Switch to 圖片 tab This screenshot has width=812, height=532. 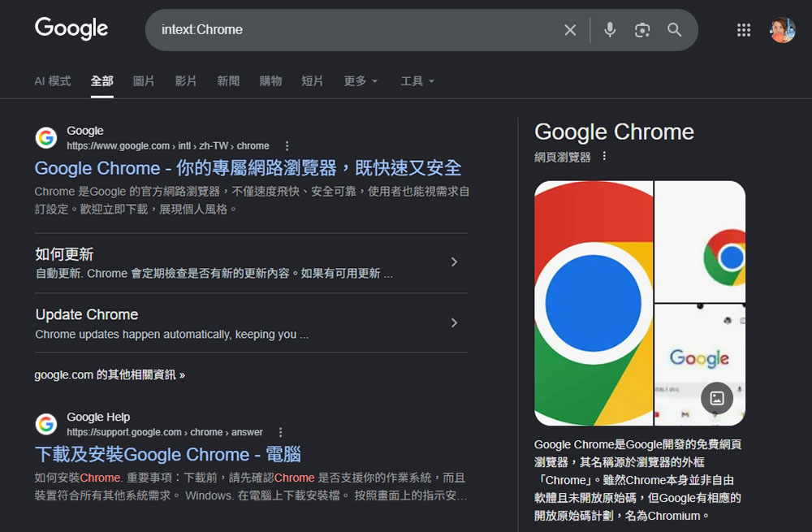tap(144, 81)
